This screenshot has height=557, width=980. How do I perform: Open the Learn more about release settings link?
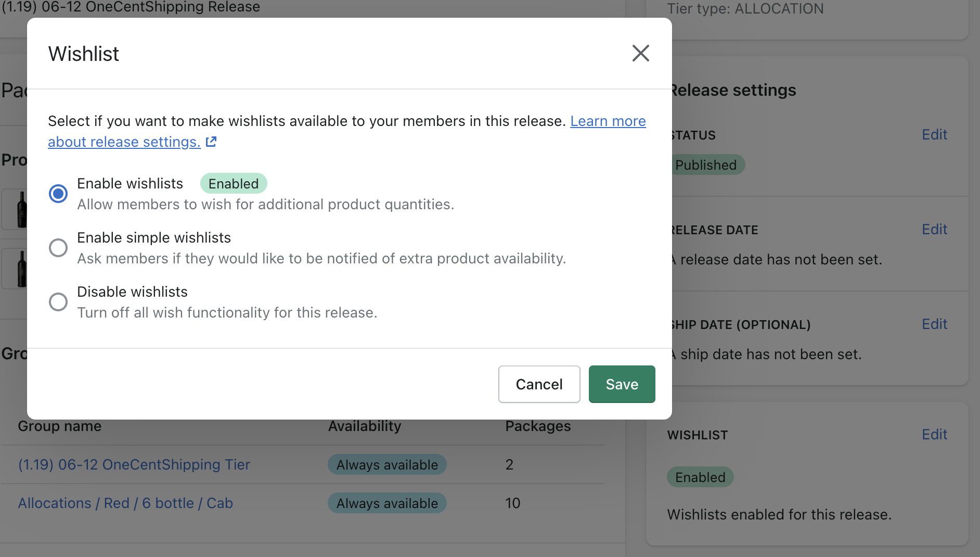(x=608, y=121)
